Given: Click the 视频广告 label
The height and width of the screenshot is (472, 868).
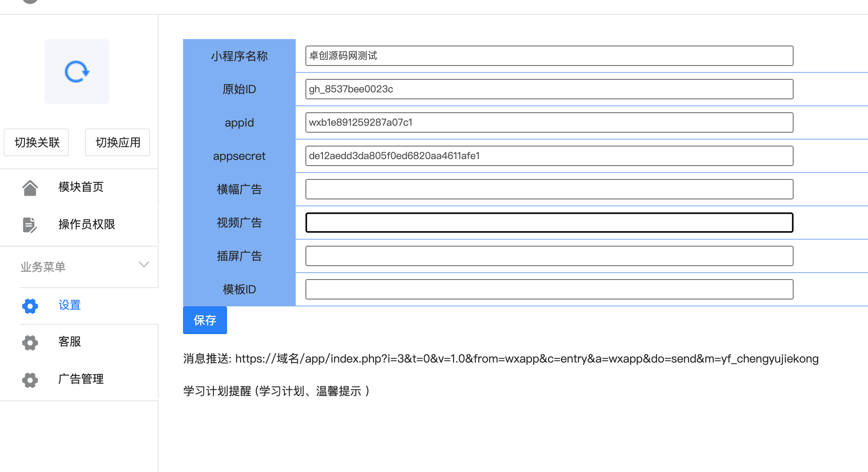Looking at the screenshot, I should [239, 223].
